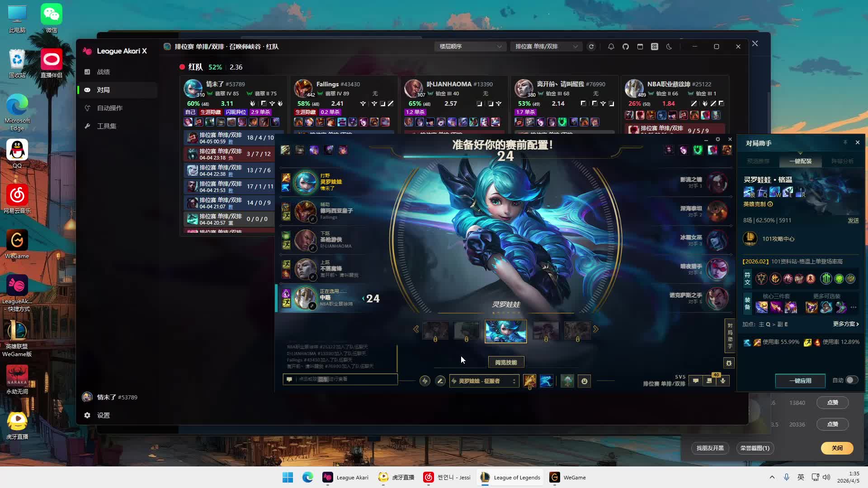Click the 一键应用 button
868x488 pixels.
[800, 380]
